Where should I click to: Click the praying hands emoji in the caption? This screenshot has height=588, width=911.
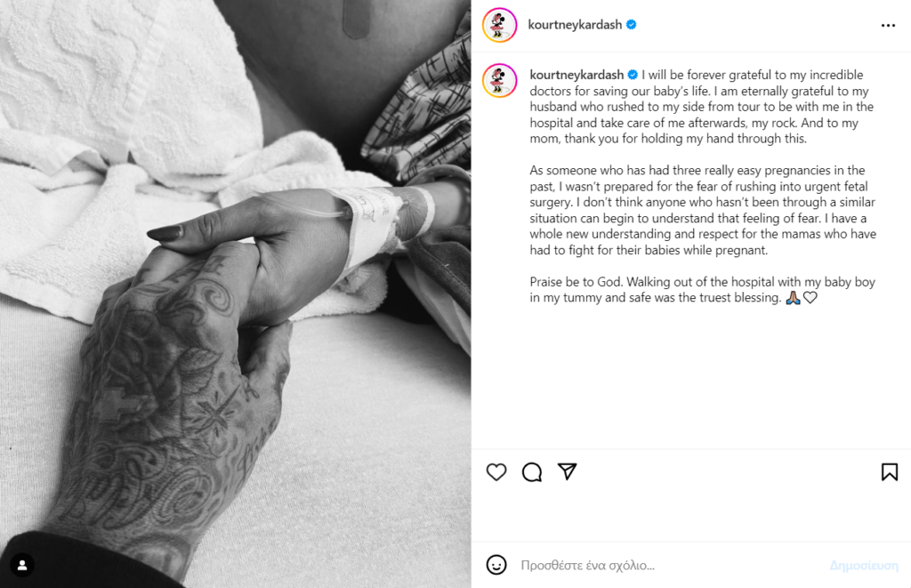(793, 297)
